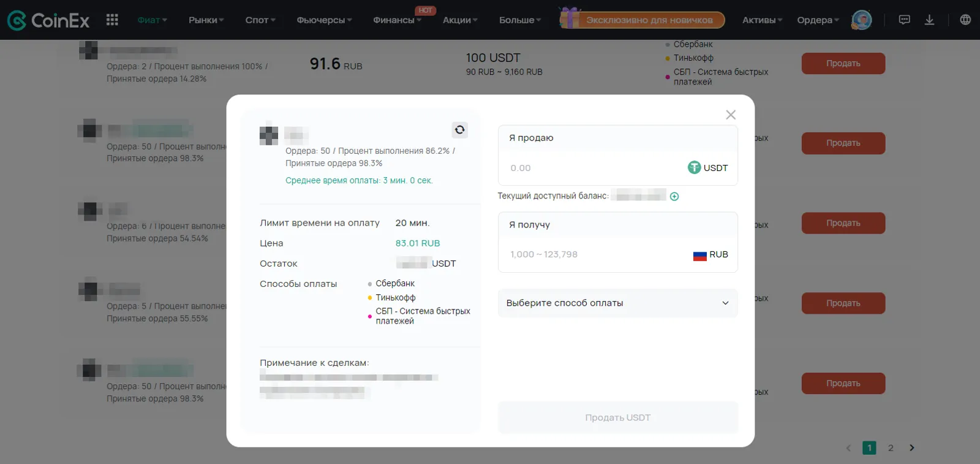This screenshot has width=980, height=464.
Task: Open the Спот menu
Action: (x=260, y=20)
